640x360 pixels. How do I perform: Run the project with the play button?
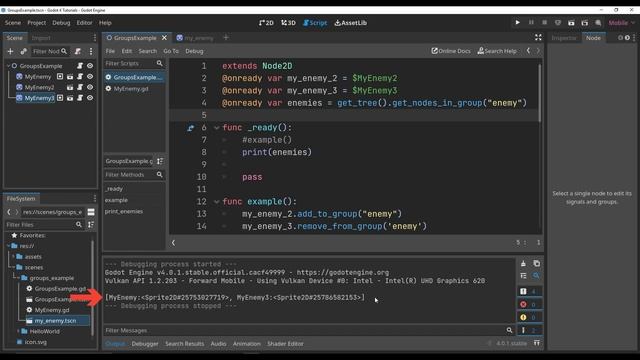518,22
